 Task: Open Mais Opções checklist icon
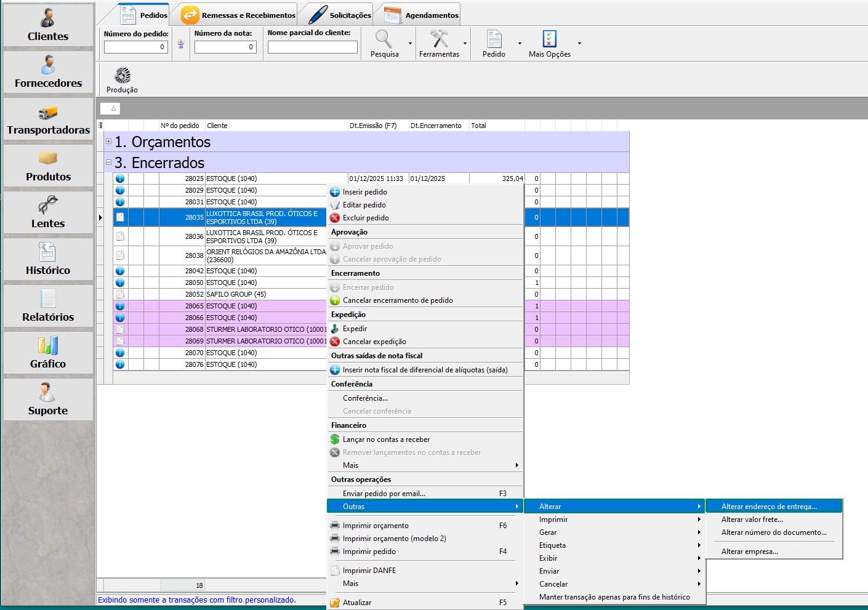pyautogui.click(x=549, y=39)
